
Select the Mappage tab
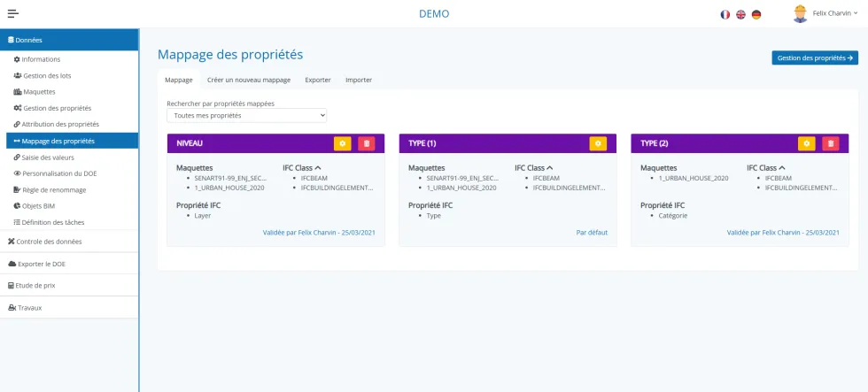click(x=179, y=80)
